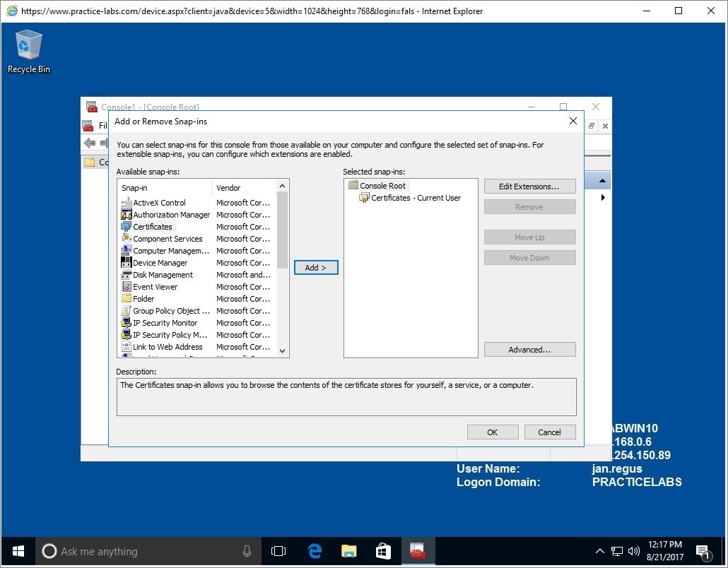Click the scroll down arrow of Available snap-ins
The width and height of the screenshot is (728, 568).
(282, 351)
